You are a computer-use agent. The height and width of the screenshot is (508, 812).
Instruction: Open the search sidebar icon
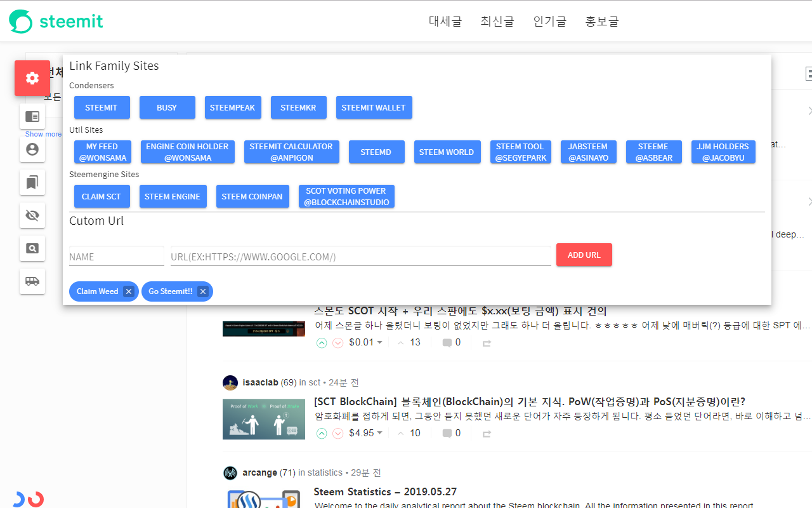pos(32,248)
